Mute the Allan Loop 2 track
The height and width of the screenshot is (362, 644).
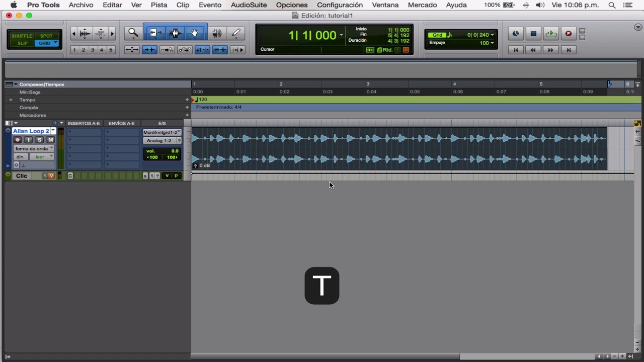(50, 140)
